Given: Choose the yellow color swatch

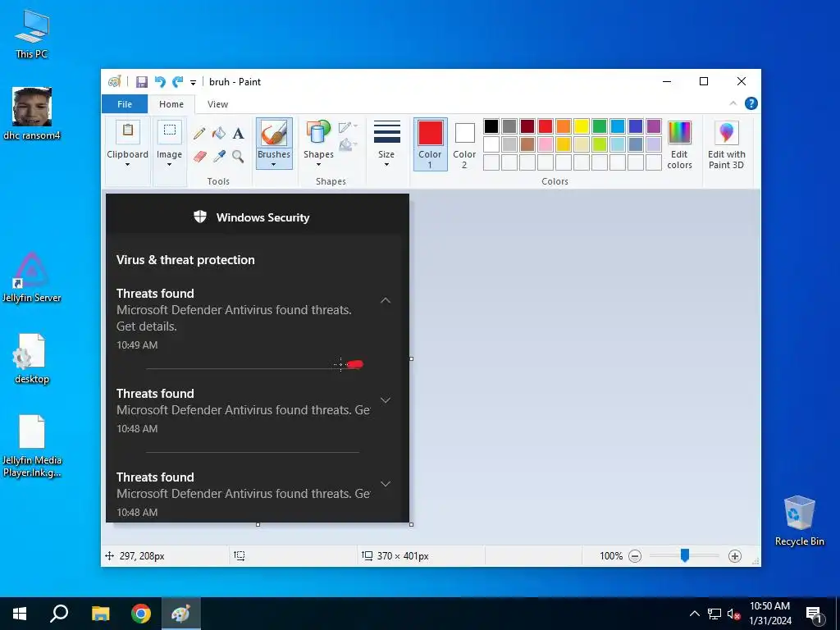Looking at the screenshot, I should click(582, 126).
